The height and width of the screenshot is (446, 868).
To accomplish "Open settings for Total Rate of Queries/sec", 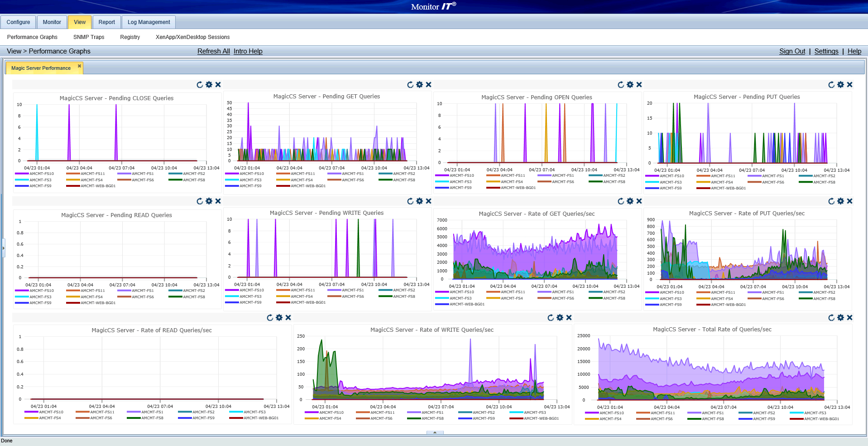I will pyautogui.click(x=840, y=318).
